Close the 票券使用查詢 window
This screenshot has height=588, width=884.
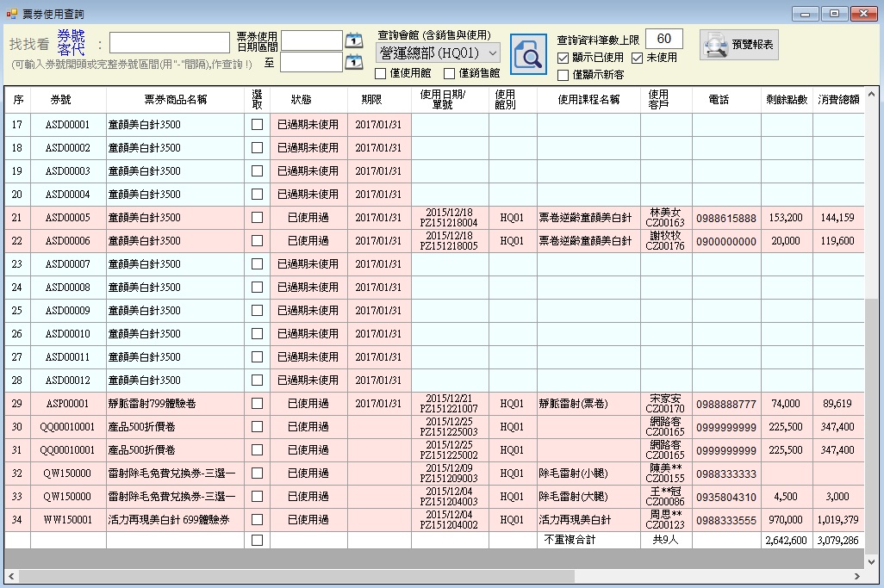click(863, 14)
